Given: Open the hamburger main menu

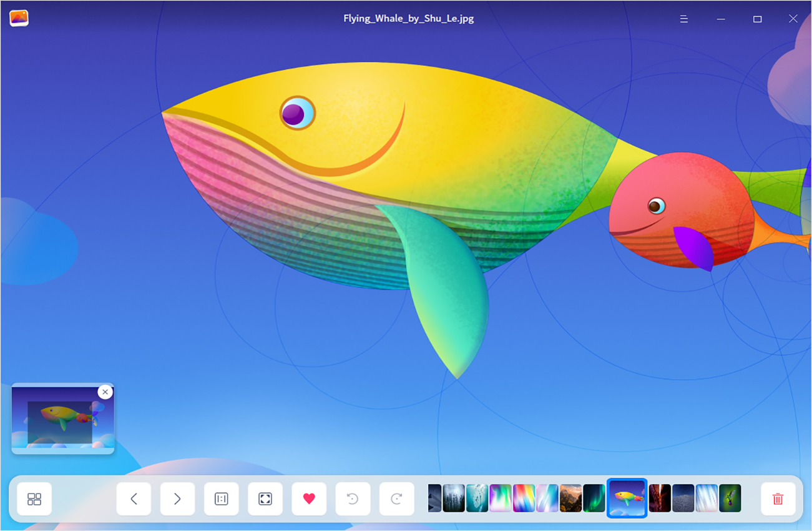Looking at the screenshot, I should click(x=684, y=19).
